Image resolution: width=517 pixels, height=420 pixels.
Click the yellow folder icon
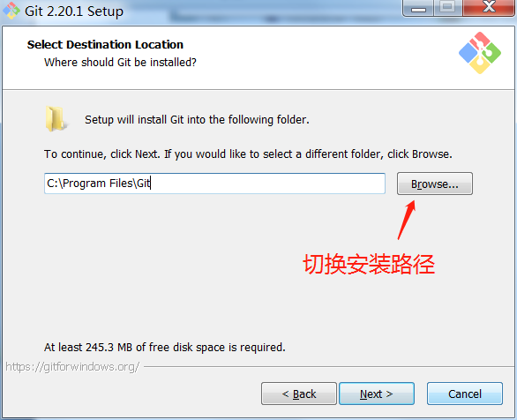[56, 119]
